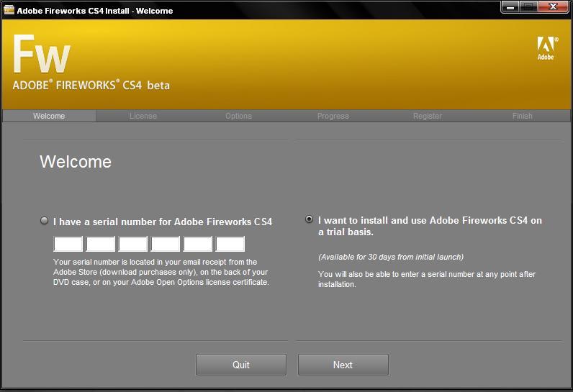
Task: Minimize the Fireworks installer window
Action: click(x=510, y=6)
